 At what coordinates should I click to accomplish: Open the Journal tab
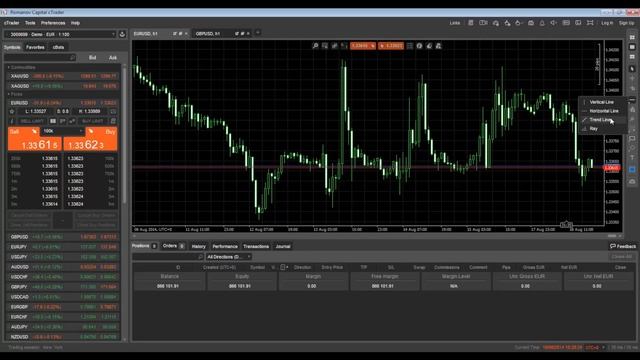click(283, 247)
